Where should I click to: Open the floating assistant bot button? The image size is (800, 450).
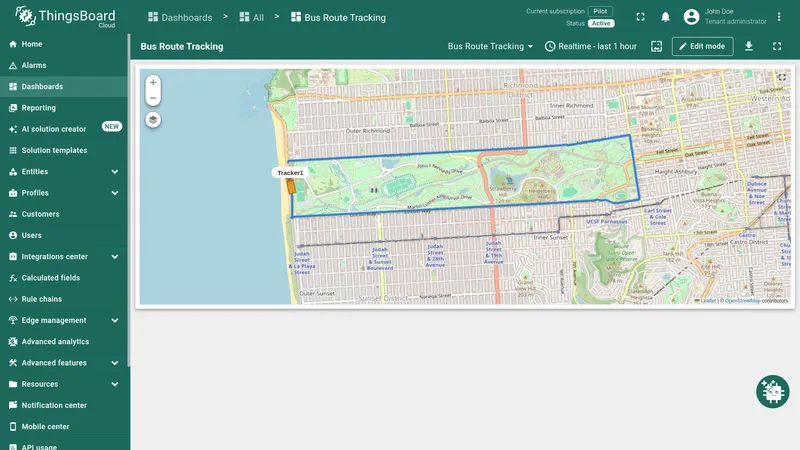click(x=772, y=392)
